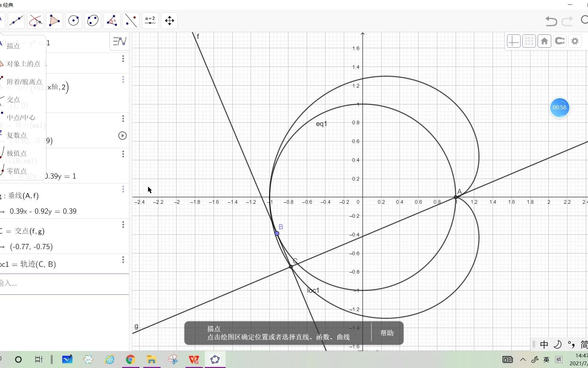The image size is (588, 368).
Task: Toggle the moon icon on IME bar
Action: tap(558, 344)
